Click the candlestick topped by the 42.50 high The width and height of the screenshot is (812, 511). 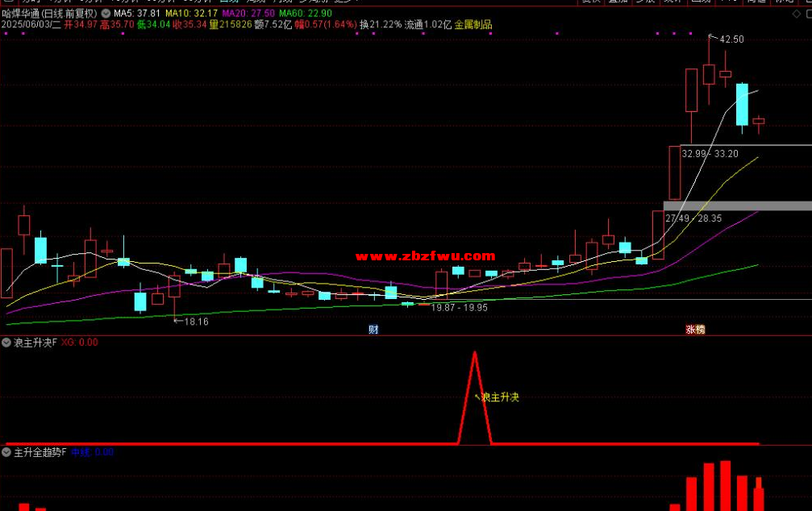709,74
